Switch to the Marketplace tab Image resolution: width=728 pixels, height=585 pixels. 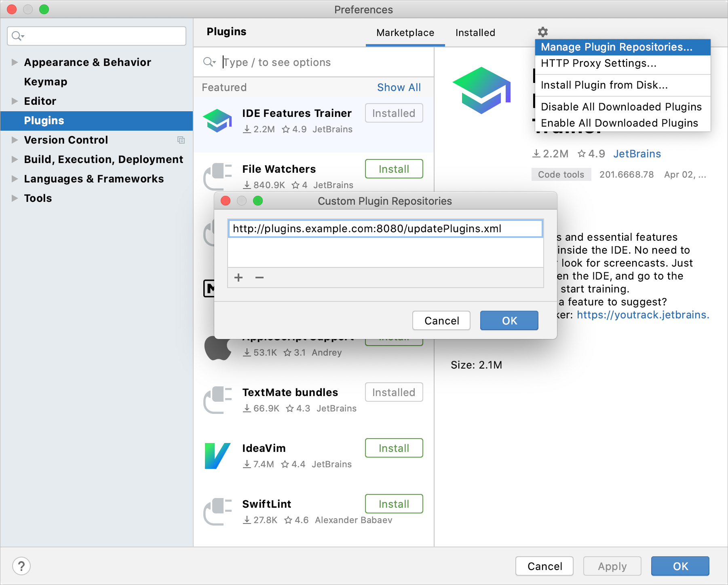pyautogui.click(x=405, y=33)
